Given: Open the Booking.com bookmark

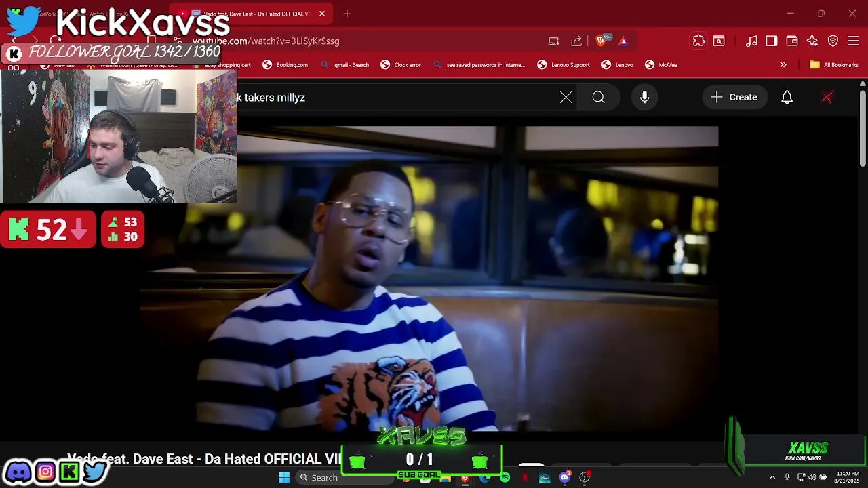Looking at the screenshot, I should point(285,65).
